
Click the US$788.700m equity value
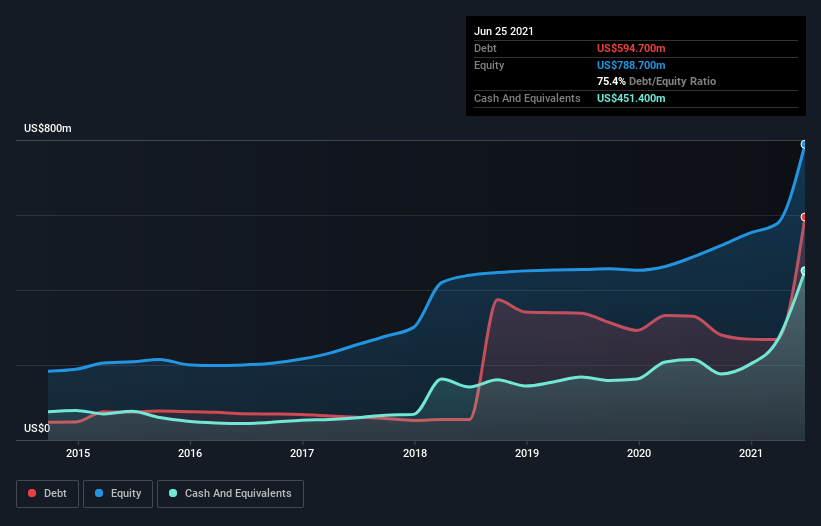631,65
